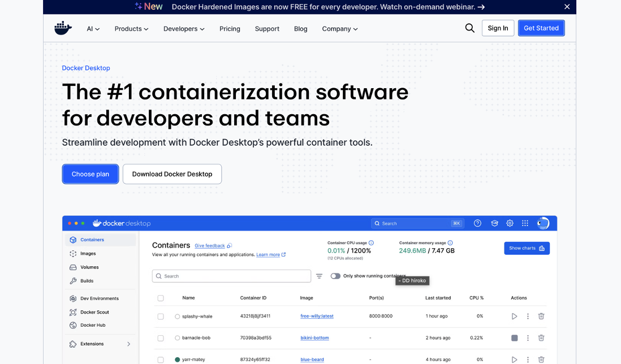Stop the barnacle-bob container
This screenshot has width=621, height=364.
514,338
